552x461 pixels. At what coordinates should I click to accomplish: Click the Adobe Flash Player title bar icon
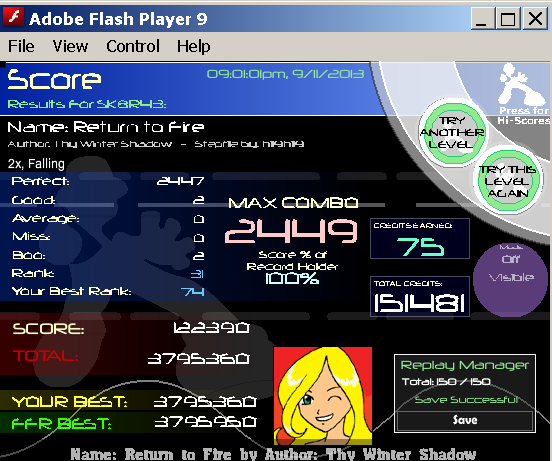13,17
